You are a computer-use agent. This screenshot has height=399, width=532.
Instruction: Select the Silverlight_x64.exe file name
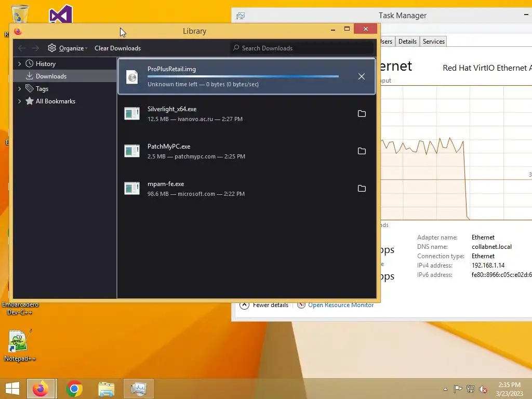point(171,109)
